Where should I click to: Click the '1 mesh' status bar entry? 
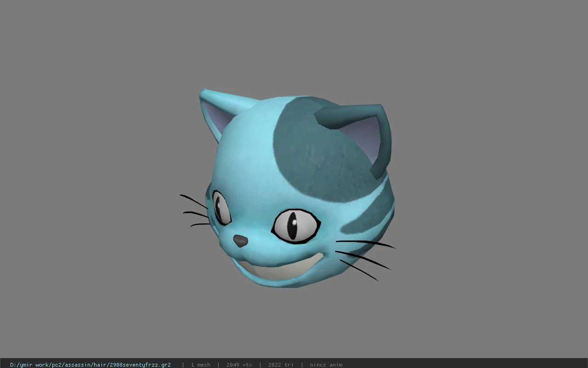coord(201,365)
